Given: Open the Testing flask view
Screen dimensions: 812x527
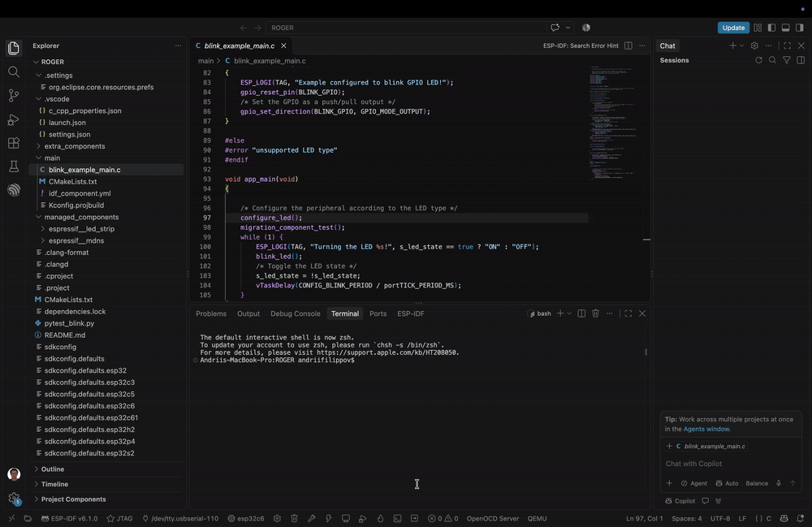Looking at the screenshot, I should (x=14, y=166).
